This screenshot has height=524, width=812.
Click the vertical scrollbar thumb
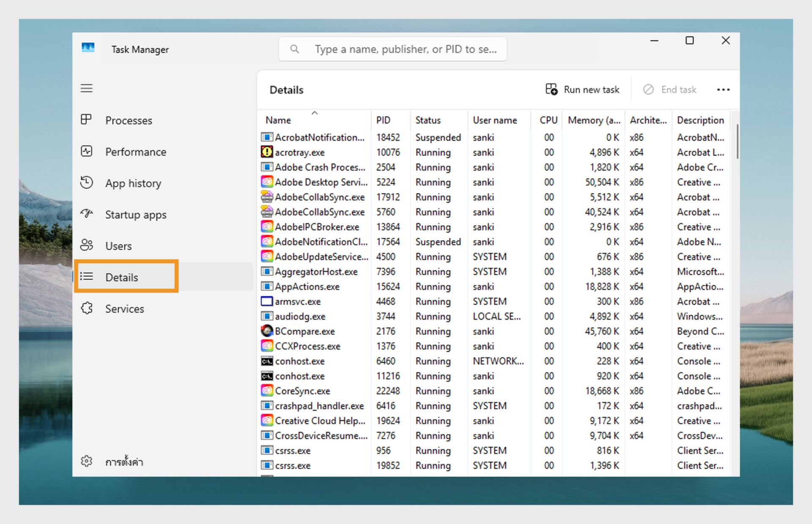click(x=737, y=142)
